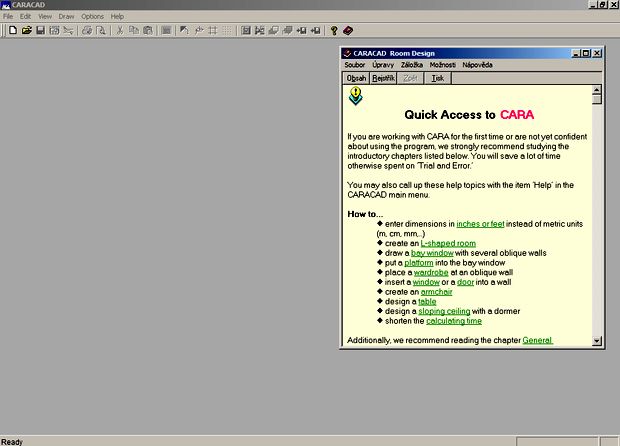The width and height of the screenshot is (620, 446).
Task: Click the Print icon in the toolbar
Action: [x=87, y=30]
